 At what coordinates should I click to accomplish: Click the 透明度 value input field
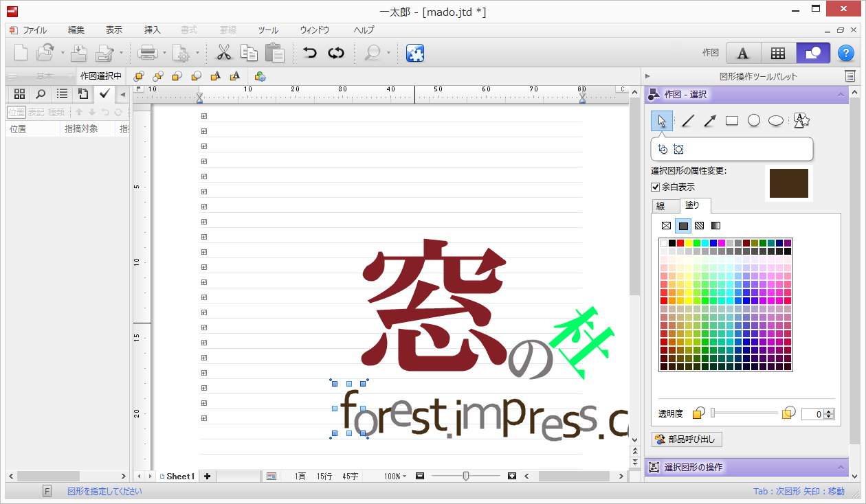(814, 413)
